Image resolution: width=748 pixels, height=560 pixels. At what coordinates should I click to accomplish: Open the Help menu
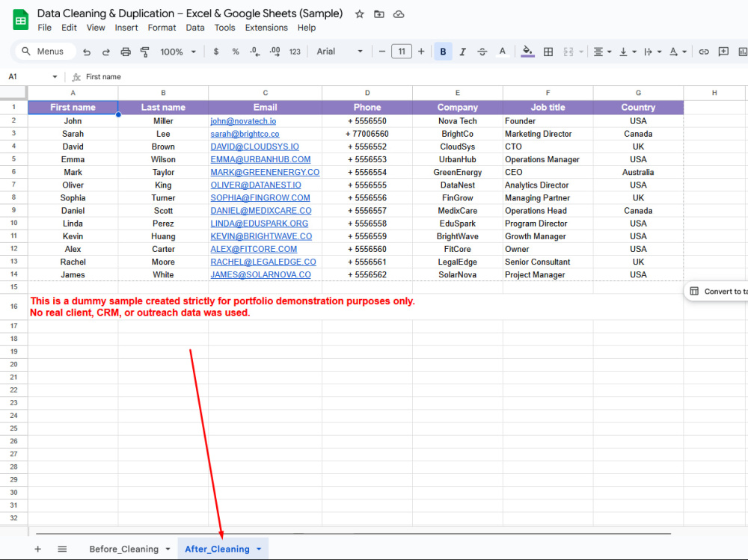[307, 28]
